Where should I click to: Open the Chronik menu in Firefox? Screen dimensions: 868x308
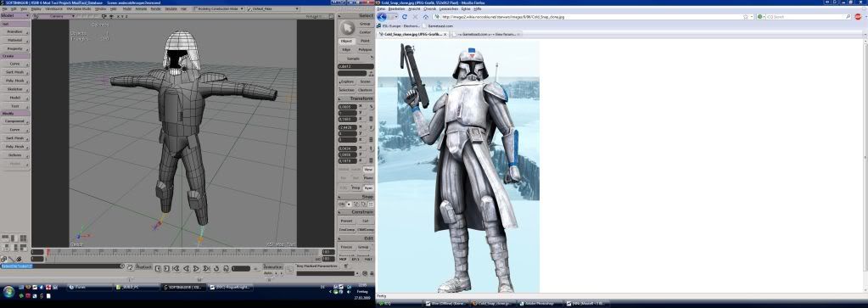430,9
